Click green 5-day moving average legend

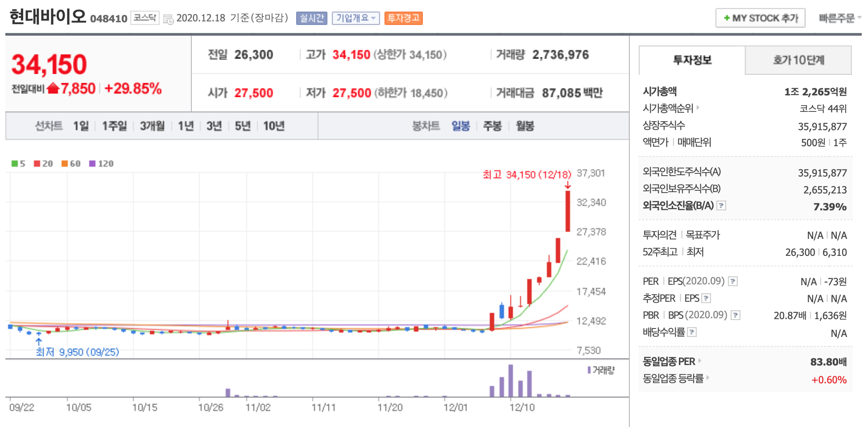(18, 164)
